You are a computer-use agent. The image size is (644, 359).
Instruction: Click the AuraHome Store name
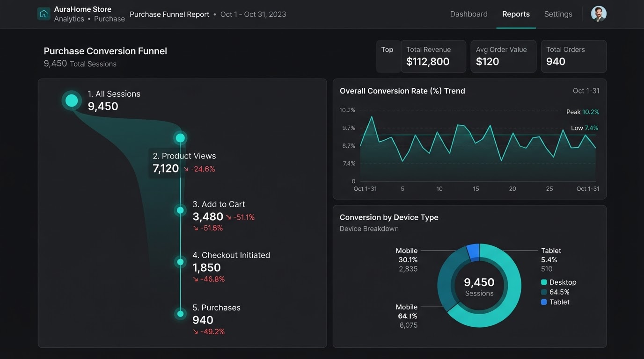82,9
